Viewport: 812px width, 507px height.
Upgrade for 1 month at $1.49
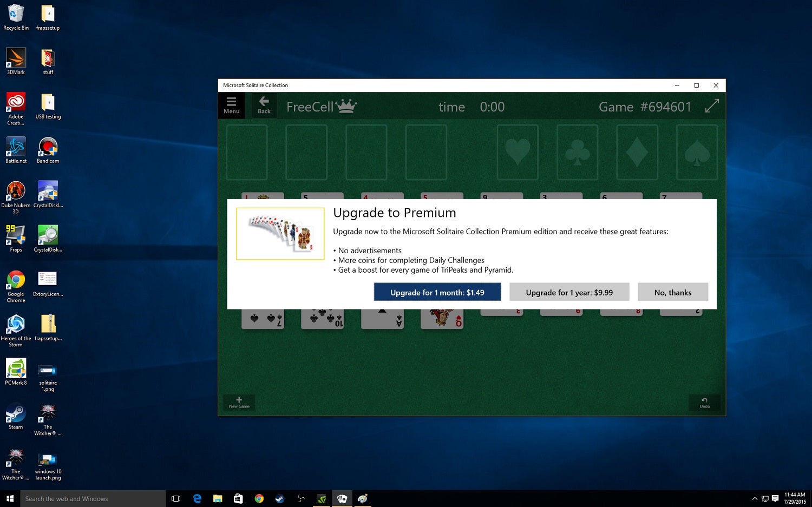point(437,292)
